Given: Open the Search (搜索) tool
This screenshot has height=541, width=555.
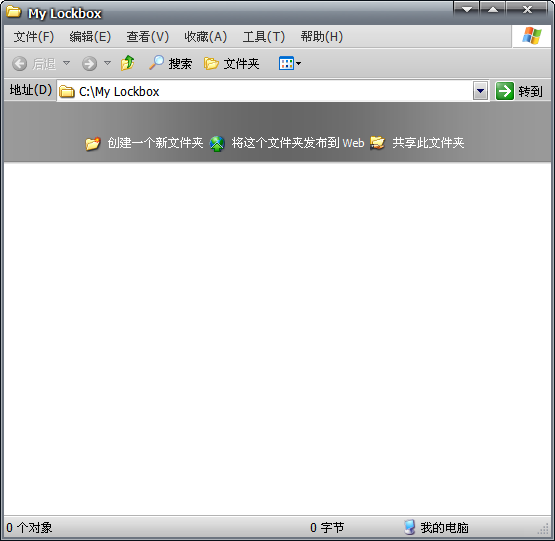Looking at the screenshot, I should 171,64.
